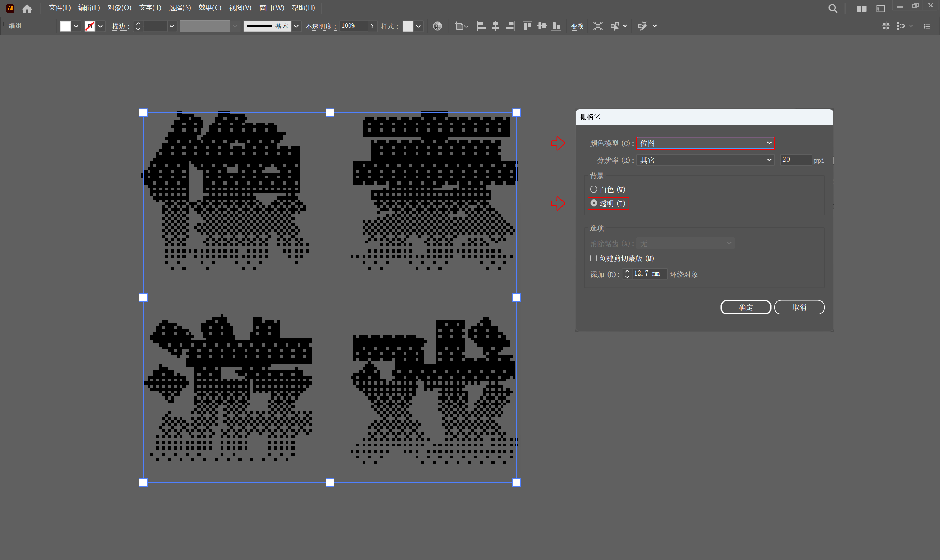Adjust the stroke weight stepper arrows

pyautogui.click(x=138, y=26)
